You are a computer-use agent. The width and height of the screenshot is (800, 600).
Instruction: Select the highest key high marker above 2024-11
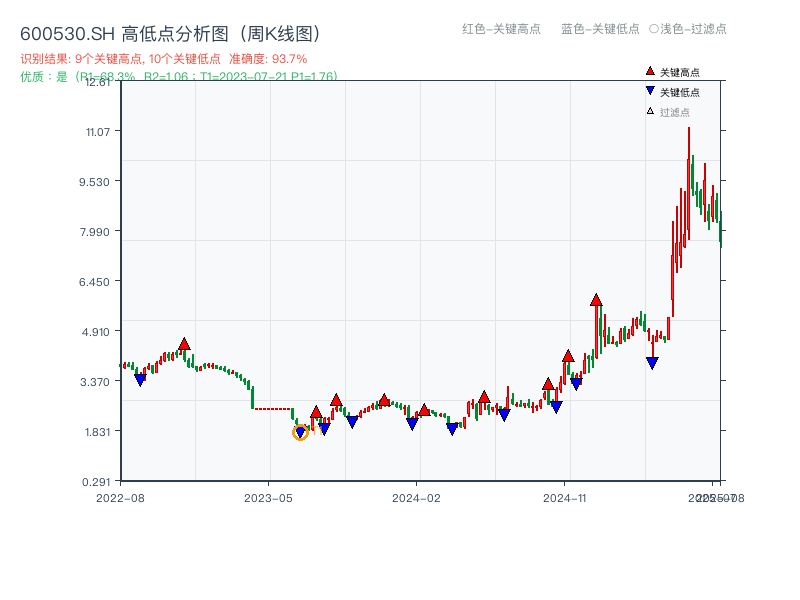[596, 300]
